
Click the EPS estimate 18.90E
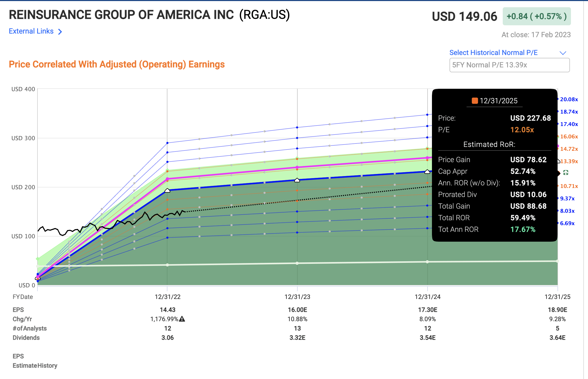(558, 310)
